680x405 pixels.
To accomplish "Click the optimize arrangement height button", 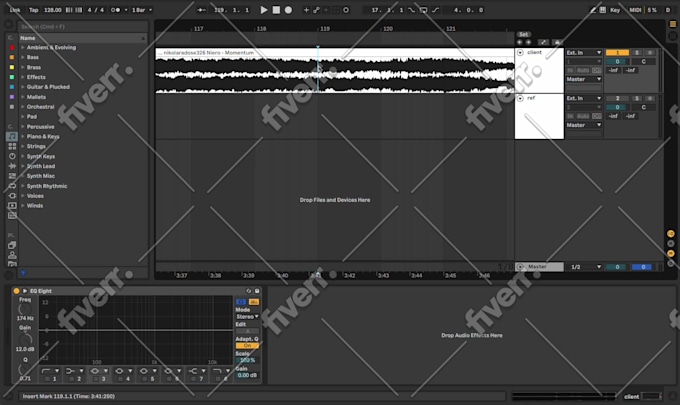I will click(543, 42).
